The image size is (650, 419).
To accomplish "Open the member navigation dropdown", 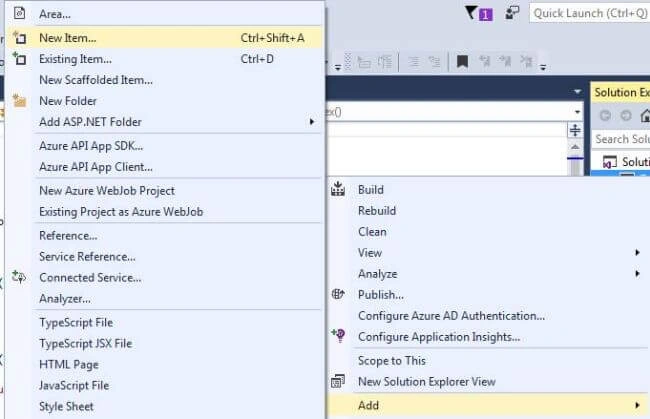I will coord(577,111).
